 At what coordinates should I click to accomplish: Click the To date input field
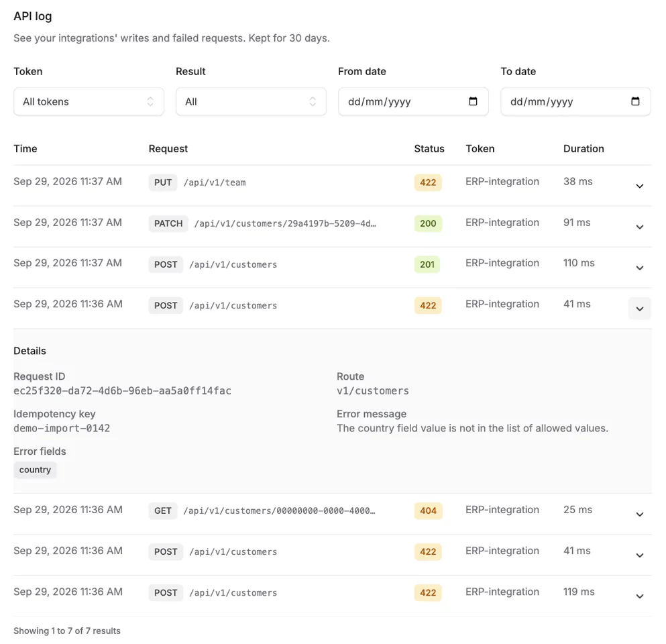pyautogui.click(x=575, y=101)
